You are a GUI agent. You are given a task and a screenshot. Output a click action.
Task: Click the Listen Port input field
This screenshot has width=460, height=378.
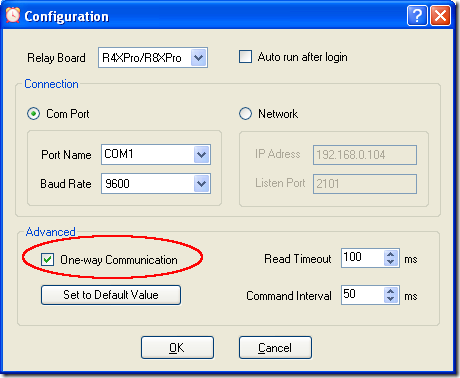tap(365, 184)
